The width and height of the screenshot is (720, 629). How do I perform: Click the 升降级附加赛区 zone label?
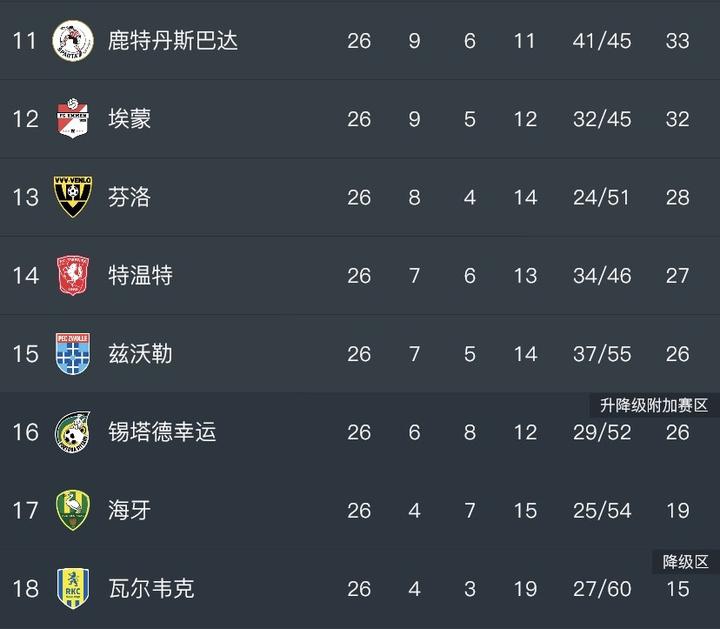click(x=654, y=405)
